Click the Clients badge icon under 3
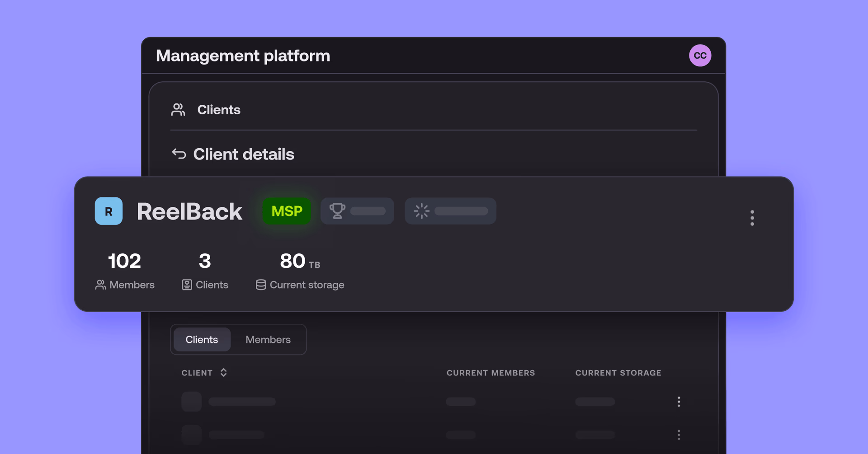Image resolution: width=868 pixels, height=454 pixels. click(x=187, y=285)
